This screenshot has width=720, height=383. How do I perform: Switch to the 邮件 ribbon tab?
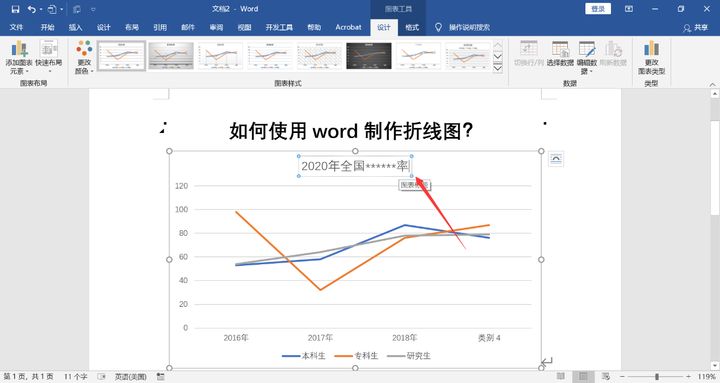[188, 27]
